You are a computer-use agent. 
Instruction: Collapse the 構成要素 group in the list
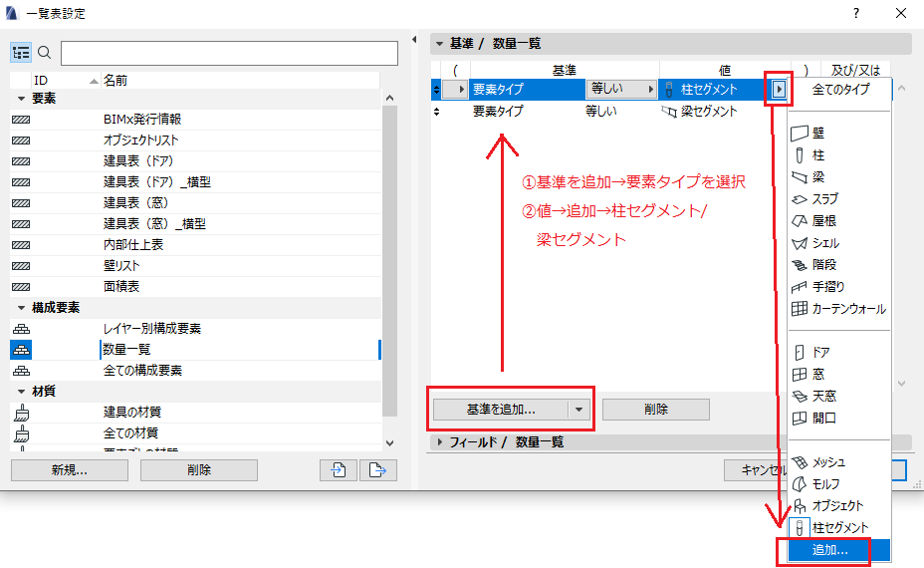21,308
